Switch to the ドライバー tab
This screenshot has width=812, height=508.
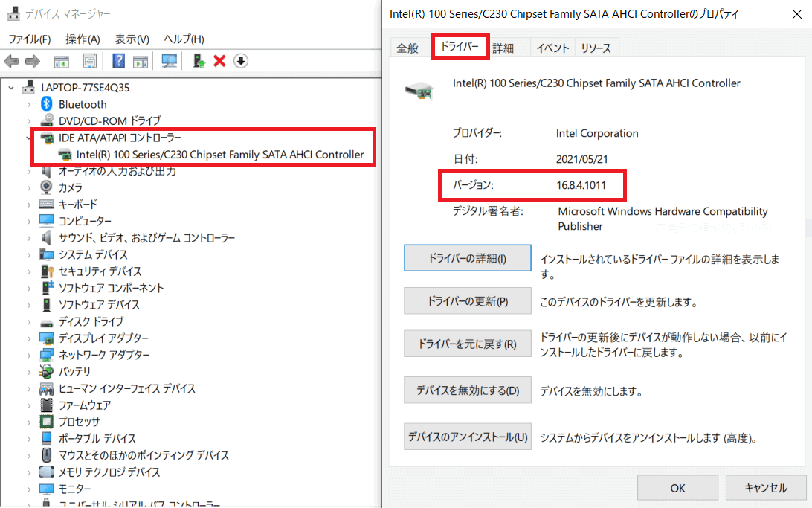click(x=460, y=47)
